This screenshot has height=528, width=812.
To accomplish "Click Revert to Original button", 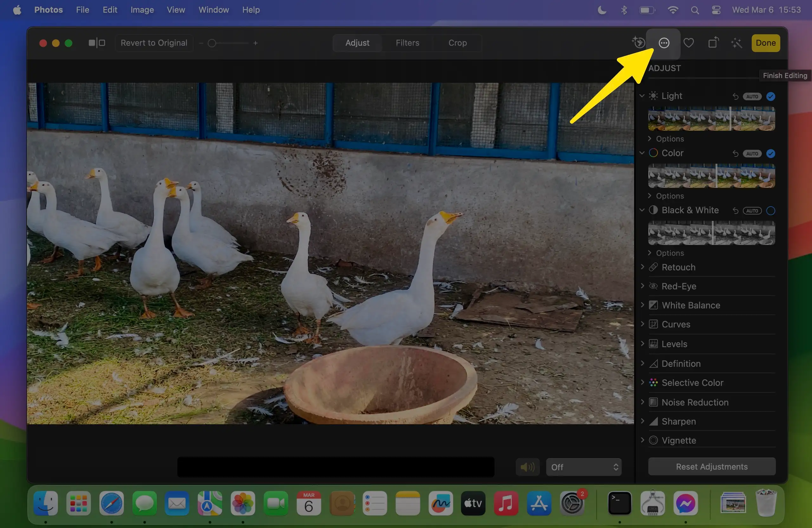I will coord(154,43).
